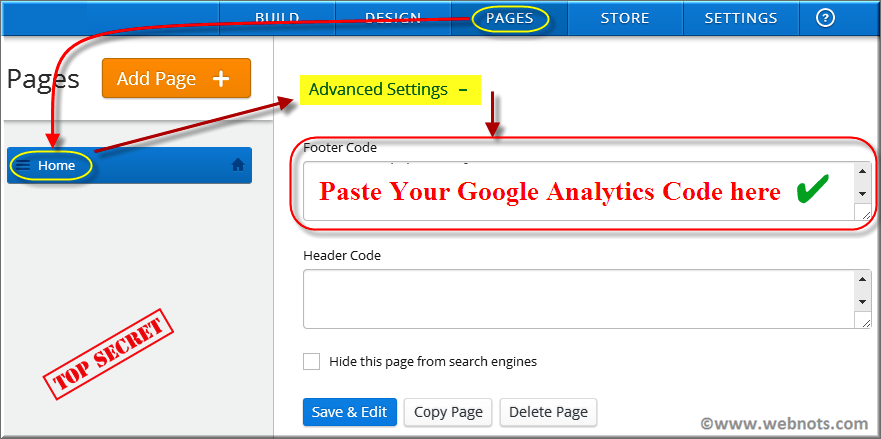Open the SETTINGS tab
Viewport: 881px width, 439px height.
740,18
